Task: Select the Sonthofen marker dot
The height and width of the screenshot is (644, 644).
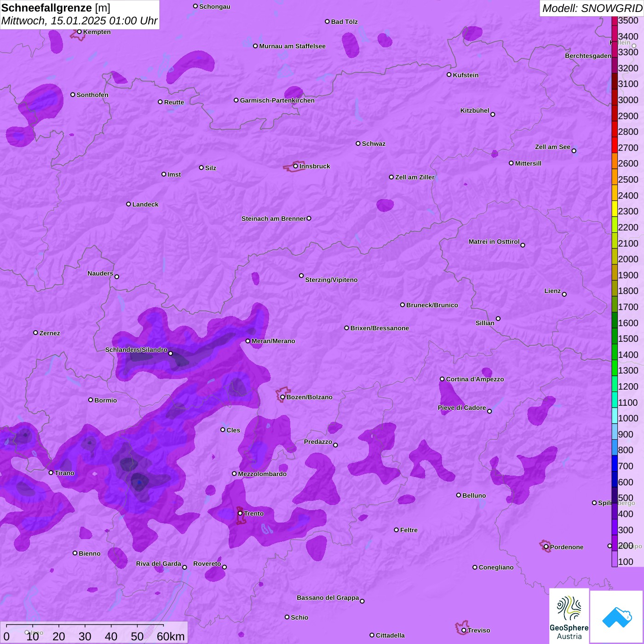Action: pos(73,95)
